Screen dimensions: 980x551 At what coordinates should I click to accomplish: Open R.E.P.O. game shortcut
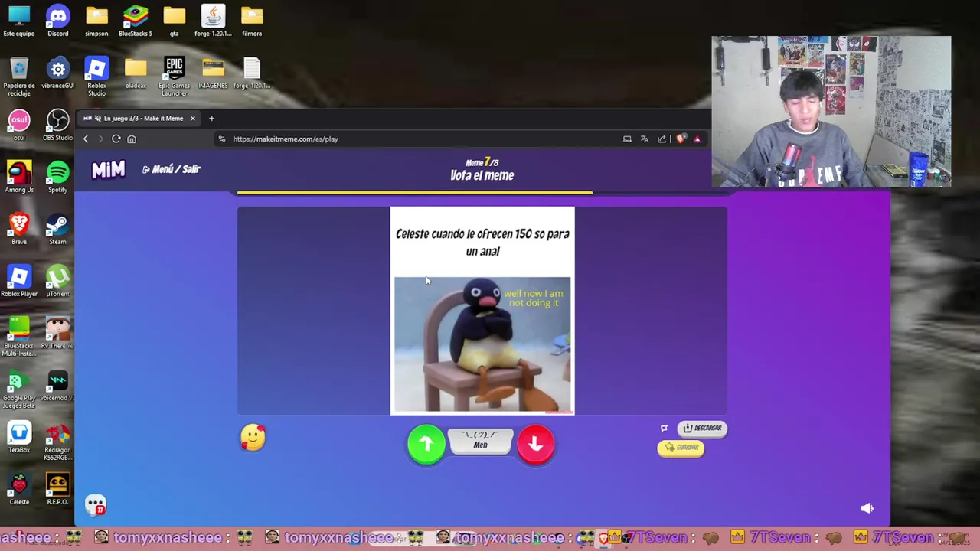coord(57,489)
